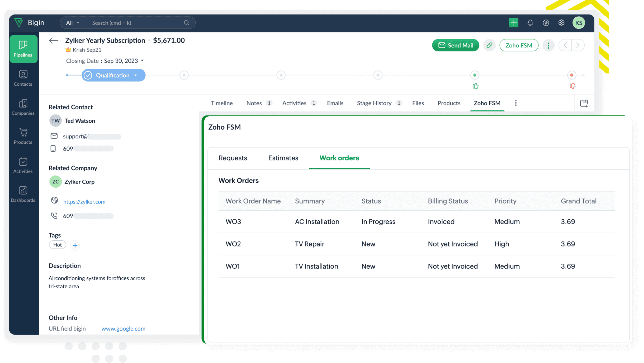Switch to the Products tab
The height and width of the screenshot is (363, 644).
pyautogui.click(x=449, y=103)
